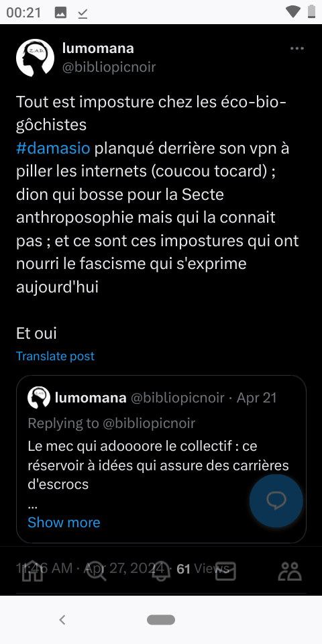322x644 pixels.
Task: Click the #damasio hashtag
Action: click(53, 148)
